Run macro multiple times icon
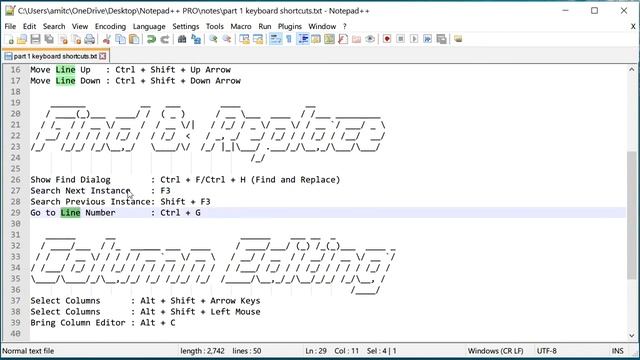This screenshot has width=640, height=360. click(427, 39)
